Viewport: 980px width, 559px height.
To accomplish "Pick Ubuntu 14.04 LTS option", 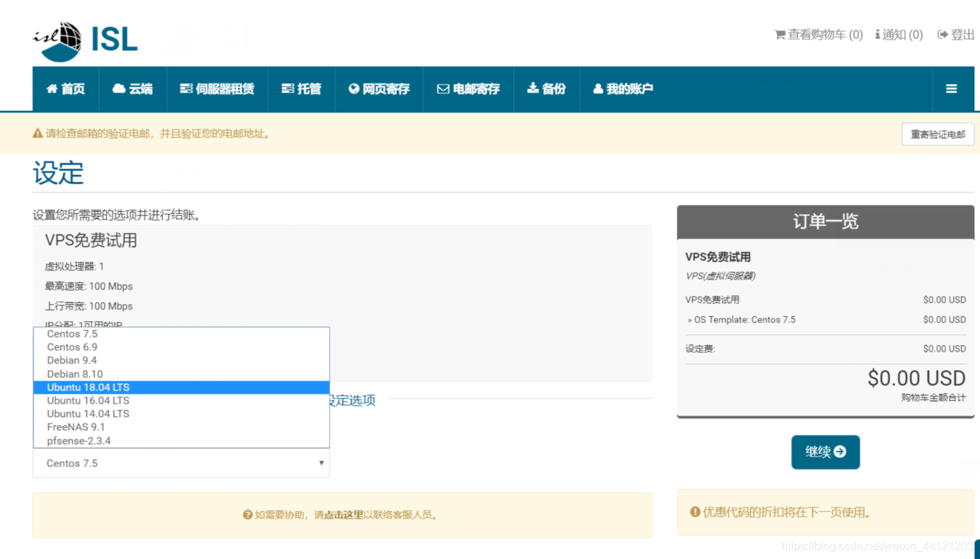I will click(x=181, y=414).
